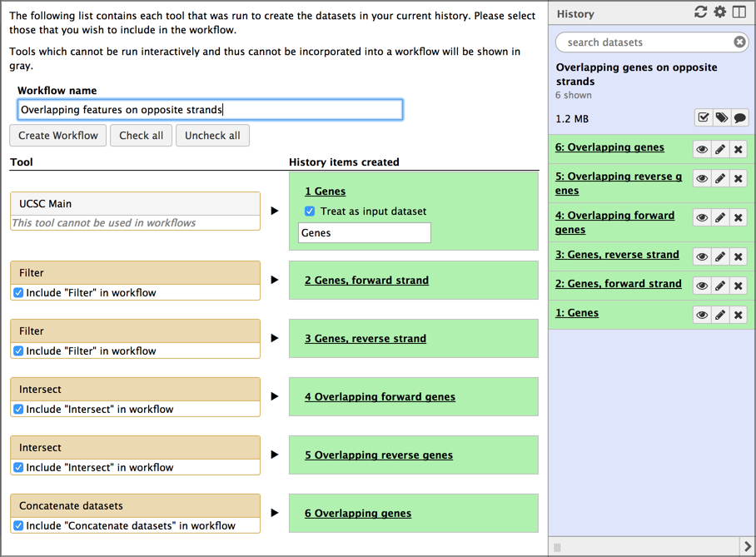Toggle Include Intersect for Overlapping reverse genes
Image resolution: width=756 pixels, height=557 pixels.
point(18,467)
